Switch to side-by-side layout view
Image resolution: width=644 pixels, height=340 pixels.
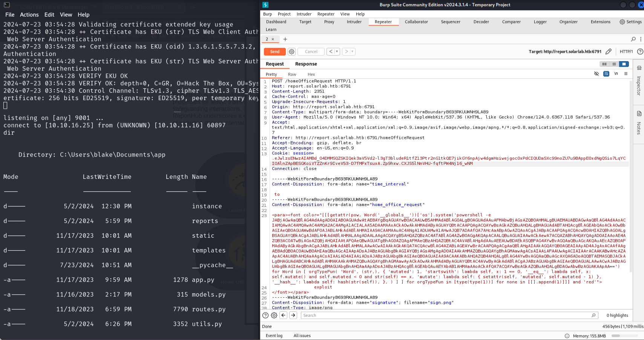[x=604, y=64]
